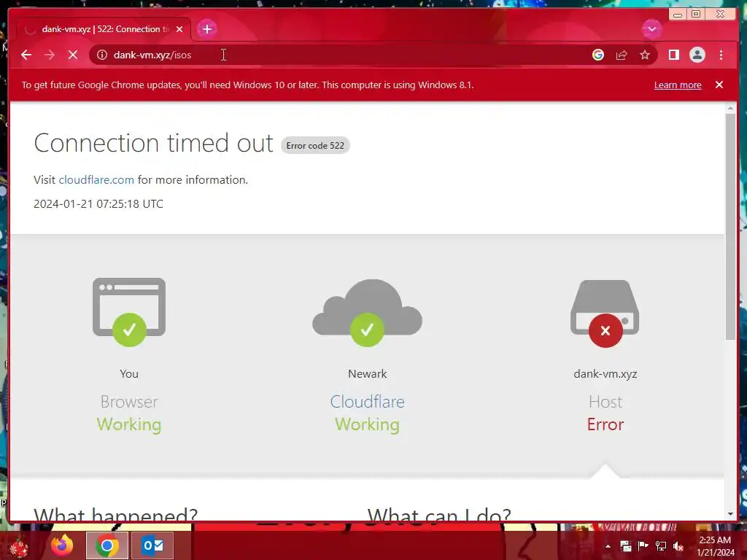Click the Start button ornament icon
The width and height of the screenshot is (747, 560).
18,547
